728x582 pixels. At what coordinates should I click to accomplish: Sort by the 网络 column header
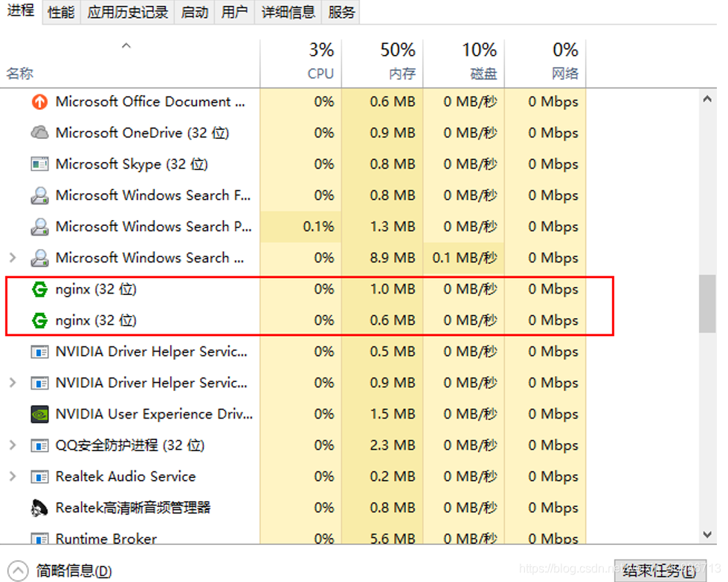point(546,63)
